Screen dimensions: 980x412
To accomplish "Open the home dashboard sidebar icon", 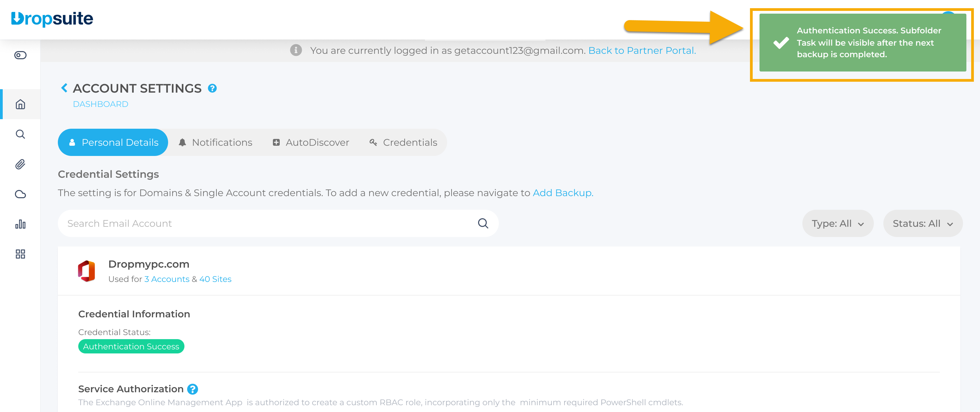I will (20, 104).
